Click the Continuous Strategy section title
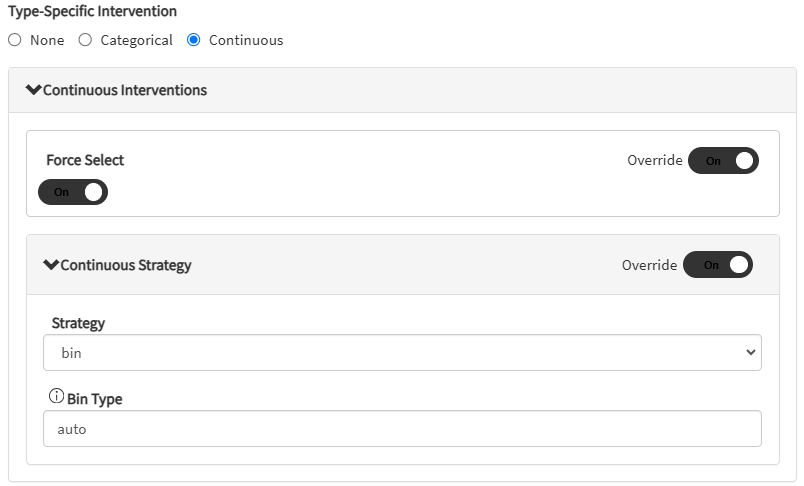The height and width of the screenshot is (486, 804). click(126, 265)
